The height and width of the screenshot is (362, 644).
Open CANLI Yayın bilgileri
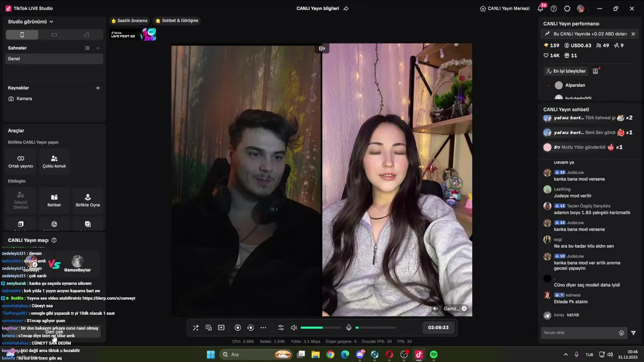point(317,9)
